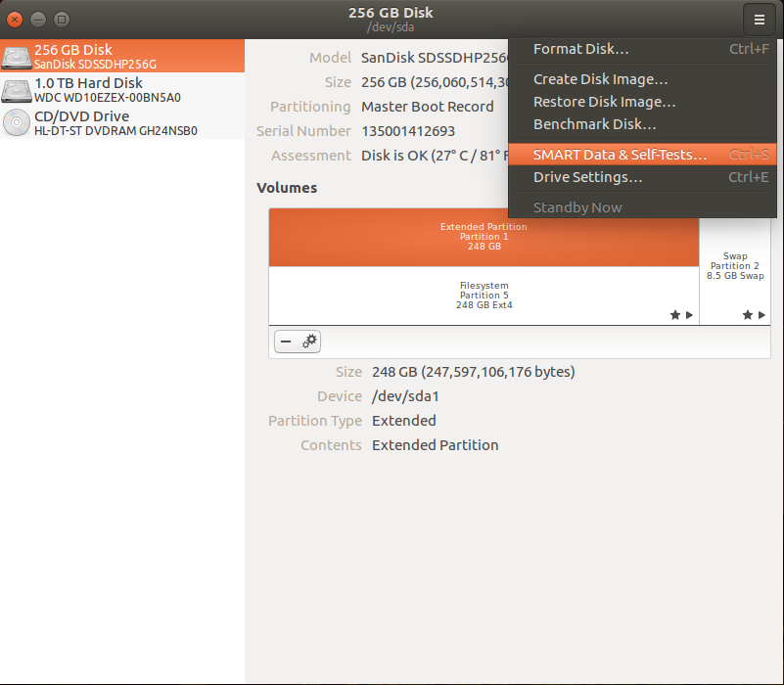This screenshot has width=784, height=685.
Task: Open Drive Settings… menu entry
Action: [x=642, y=177]
